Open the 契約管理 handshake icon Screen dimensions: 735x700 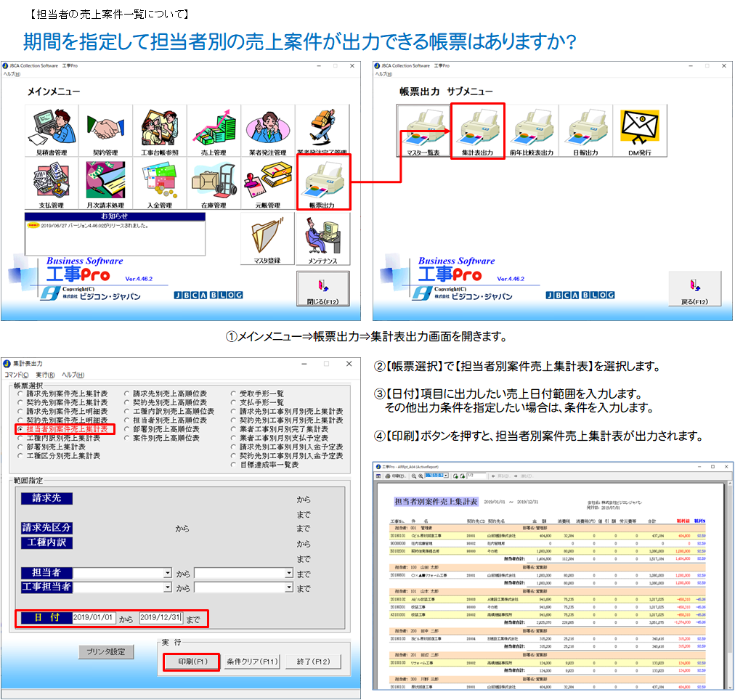tap(105, 131)
